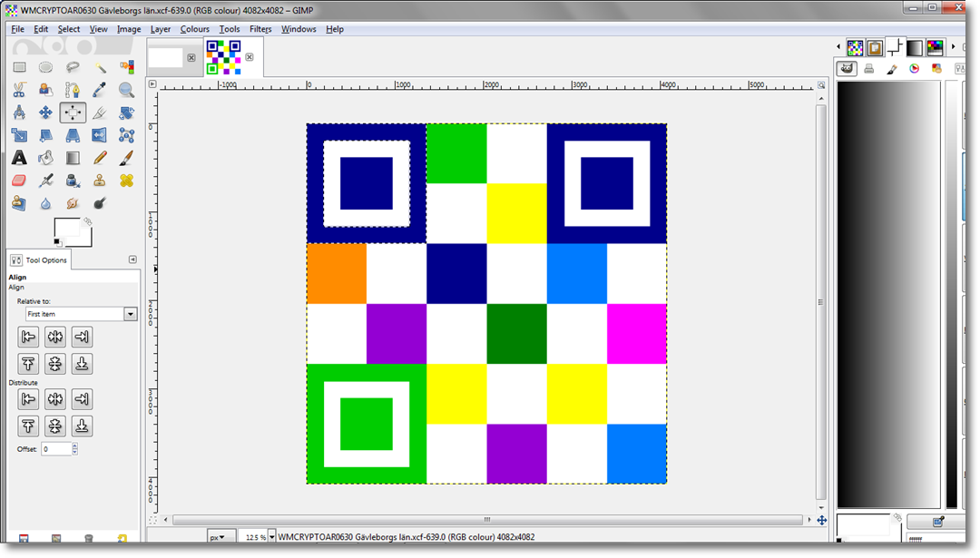Show more dock tabs with right arrow
980x558 pixels.
click(x=954, y=47)
